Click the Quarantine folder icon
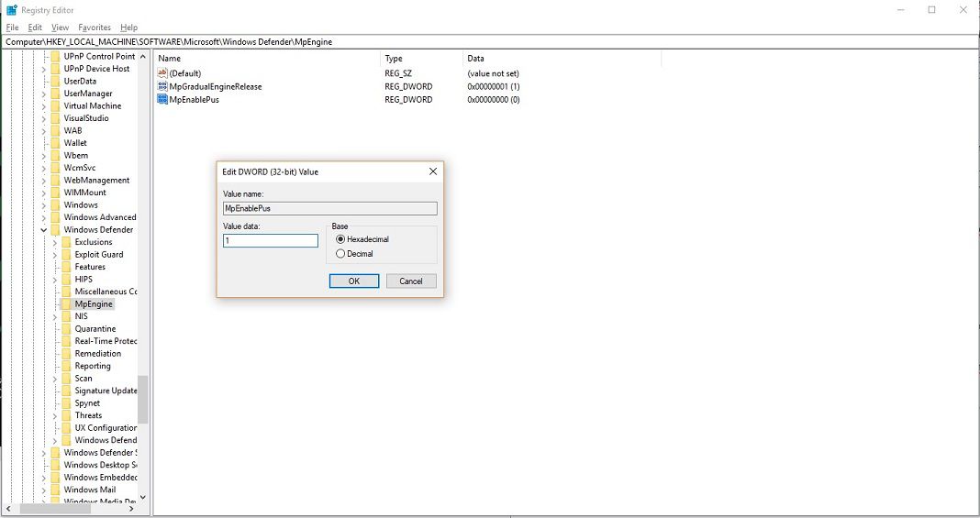Image resolution: width=980 pixels, height=518 pixels. (x=67, y=328)
